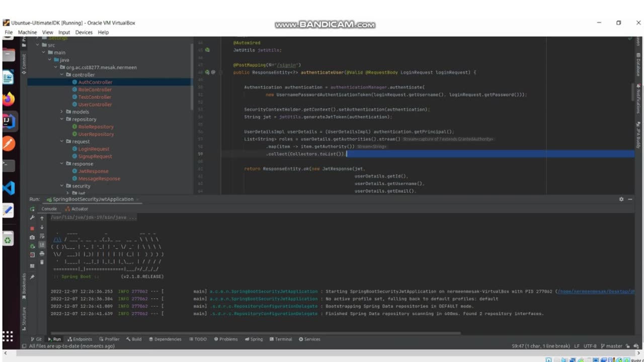This screenshot has width=644, height=362.
Task: Open LoginRequest in project tree
Action: [x=94, y=149]
